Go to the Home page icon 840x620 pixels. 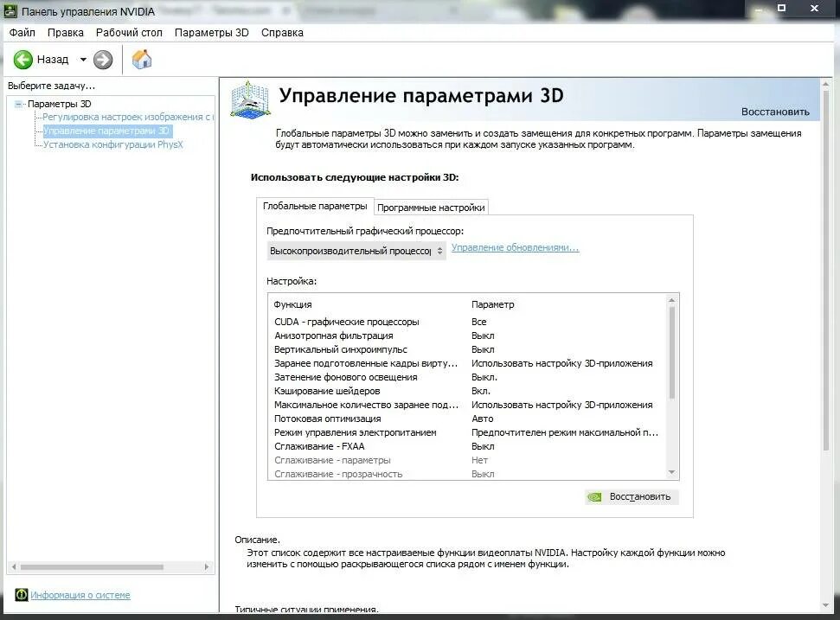[142, 59]
